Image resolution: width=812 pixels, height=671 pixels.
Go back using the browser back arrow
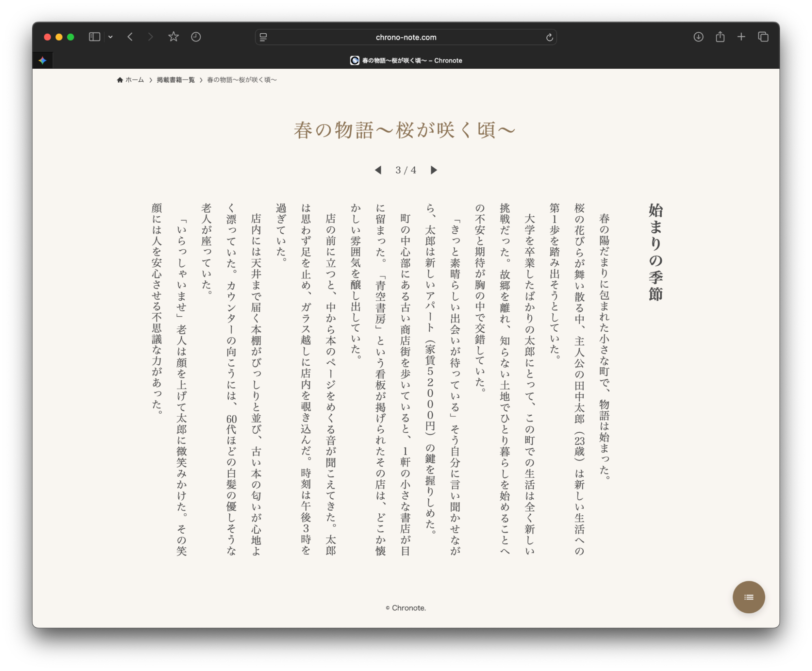point(130,37)
